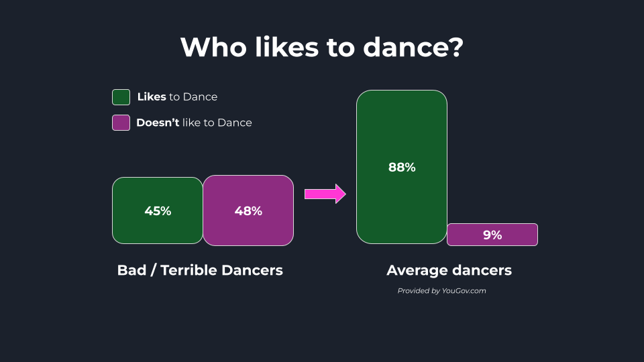Image resolution: width=644 pixels, height=362 pixels.
Task: Click the word "YouGov.com" in the attribution
Action: click(x=464, y=291)
